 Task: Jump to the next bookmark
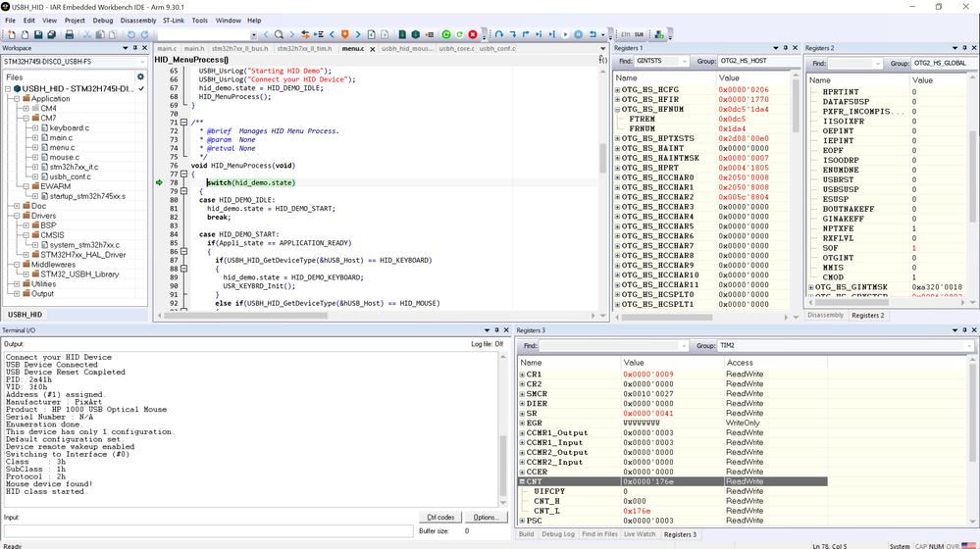tap(358, 34)
